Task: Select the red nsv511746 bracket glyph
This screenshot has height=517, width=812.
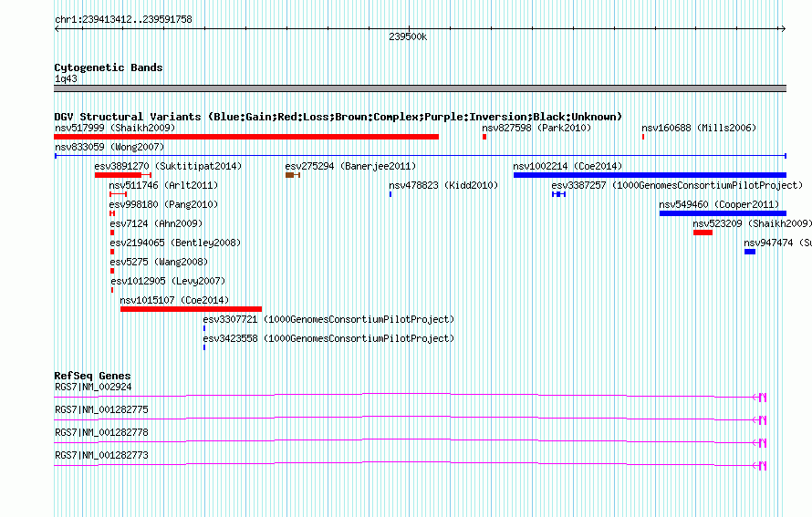Action: 118,194
